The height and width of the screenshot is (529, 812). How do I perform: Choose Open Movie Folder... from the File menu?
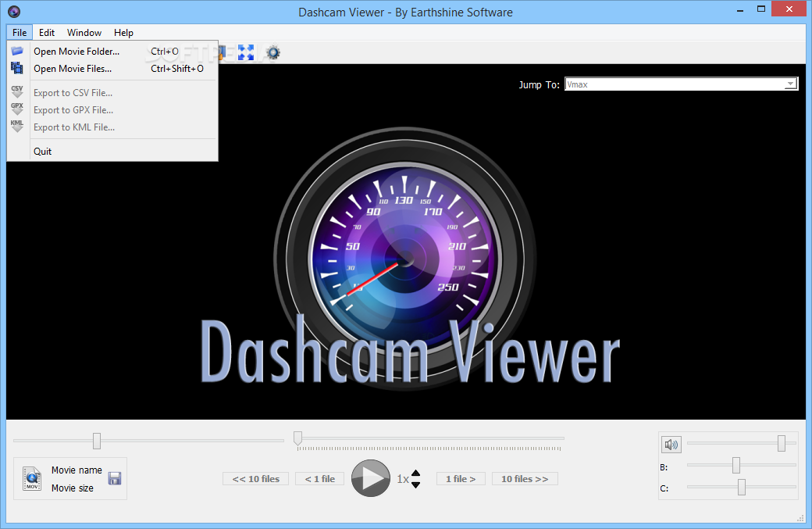tap(112, 52)
